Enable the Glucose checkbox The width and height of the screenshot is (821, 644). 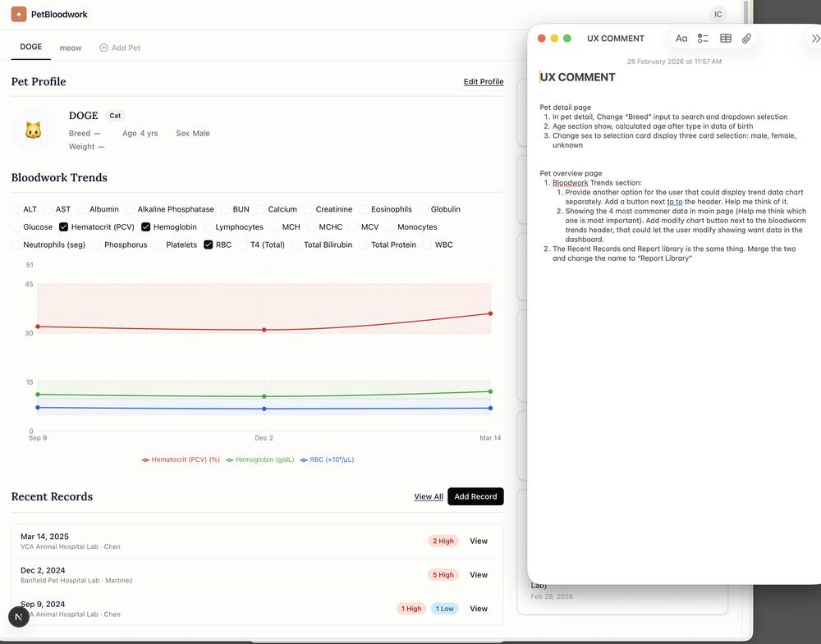click(x=16, y=227)
